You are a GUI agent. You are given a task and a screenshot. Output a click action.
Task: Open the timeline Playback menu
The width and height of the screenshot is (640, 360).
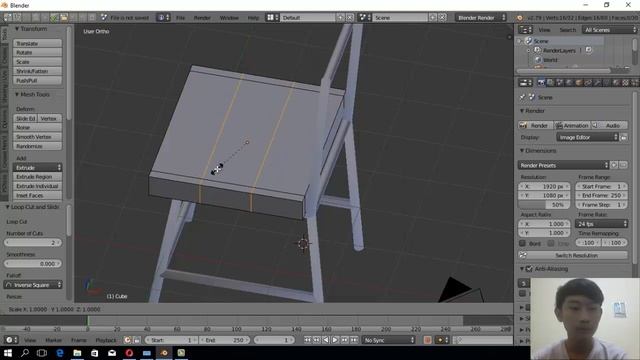[x=106, y=340]
